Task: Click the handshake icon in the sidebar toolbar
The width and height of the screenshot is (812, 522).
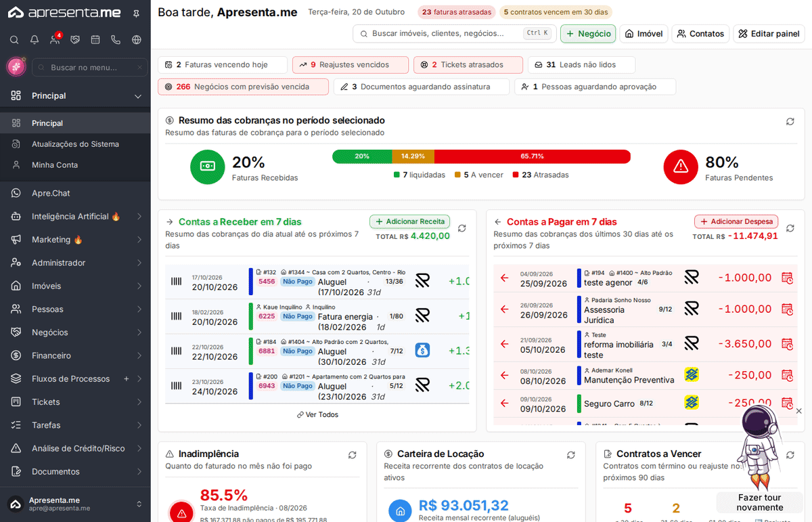Action: click(75, 40)
